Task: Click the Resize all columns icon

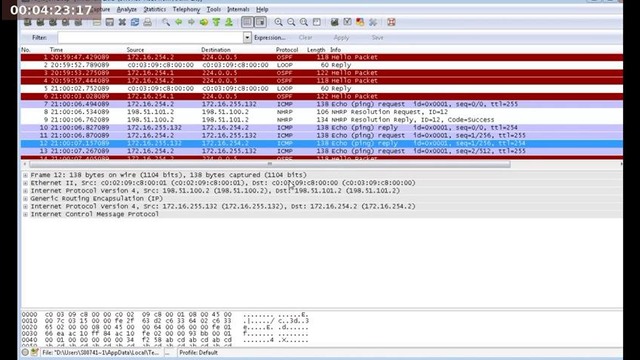Action: tap(317, 22)
